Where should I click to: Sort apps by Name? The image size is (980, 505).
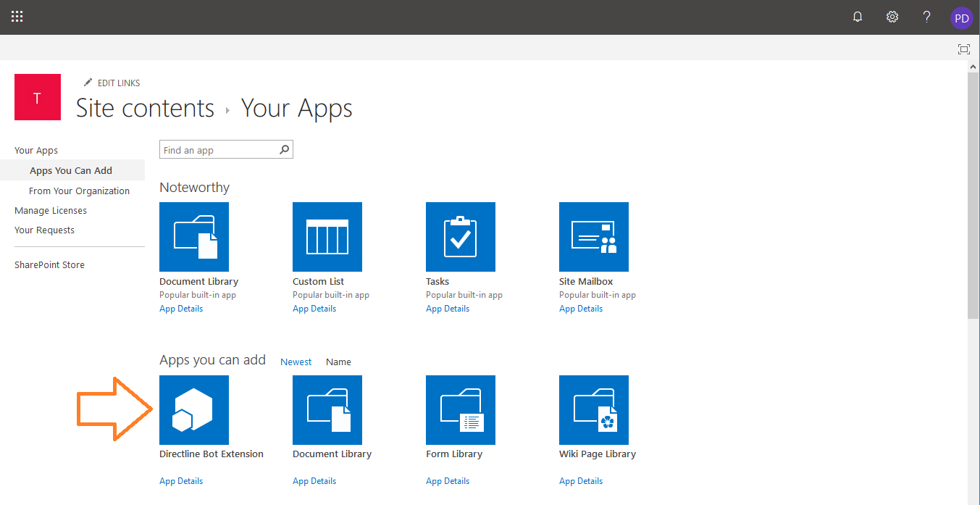[x=338, y=362]
